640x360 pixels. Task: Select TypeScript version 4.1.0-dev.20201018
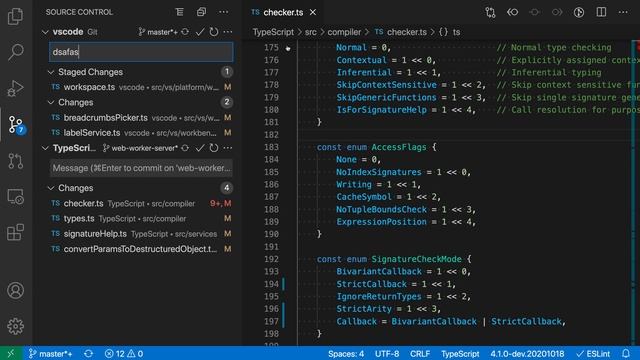527,353
